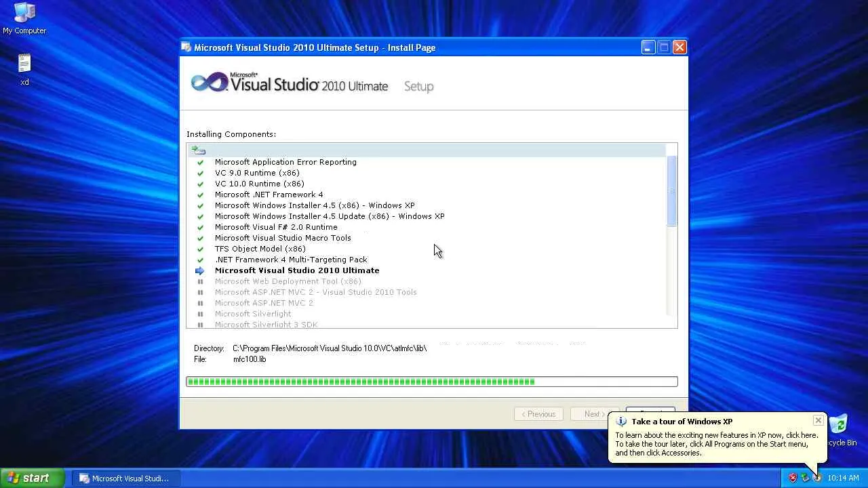868x488 pixels.
Task: Select the "Microsoft .NET Framework 4" row
Action: [x=269, y=195]
